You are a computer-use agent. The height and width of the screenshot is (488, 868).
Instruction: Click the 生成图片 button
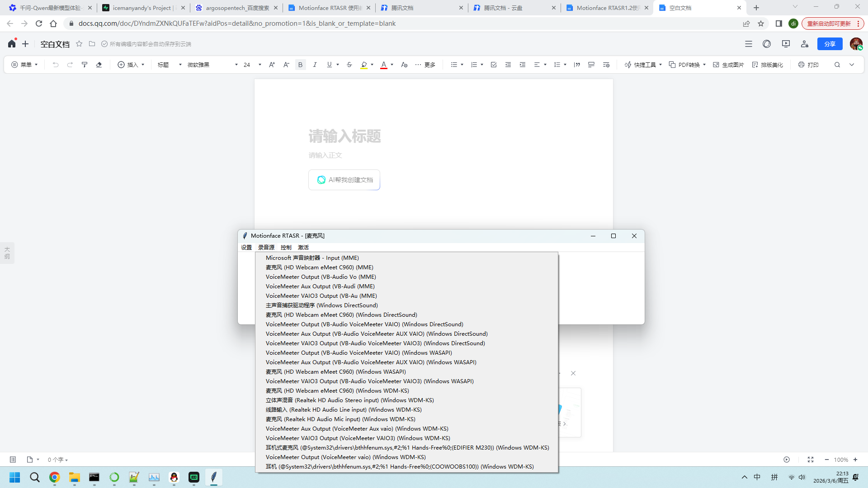728,65
